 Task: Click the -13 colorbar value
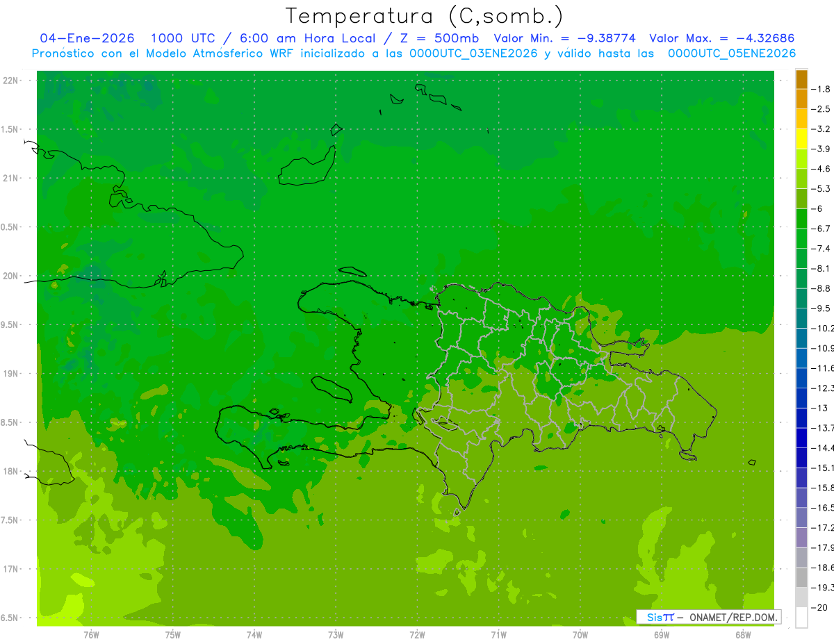(820, 408)
